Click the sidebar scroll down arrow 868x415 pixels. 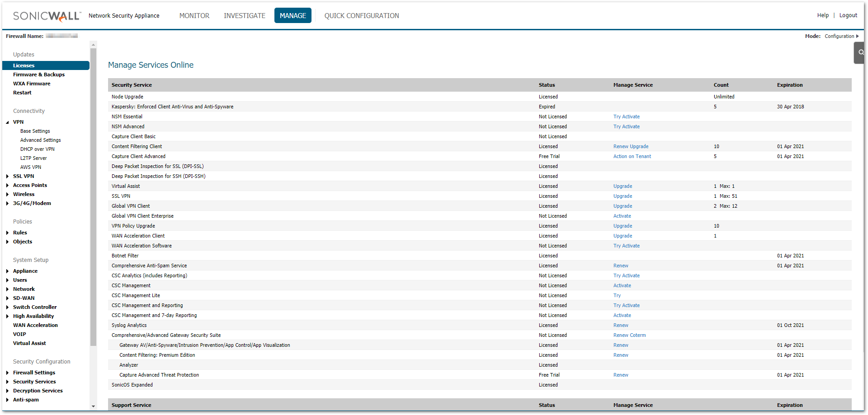pyautogui.click(x=93, y=406)
